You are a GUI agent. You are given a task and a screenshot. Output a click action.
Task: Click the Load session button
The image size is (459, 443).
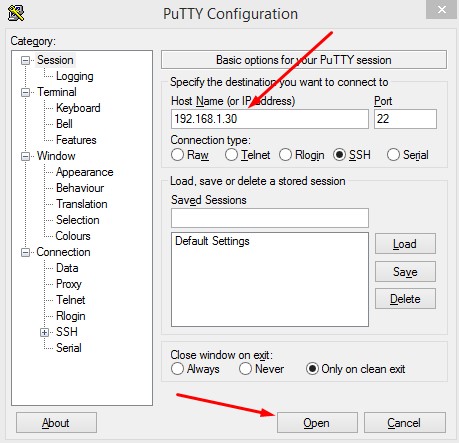pyautogui.click(x=405, y=244)
